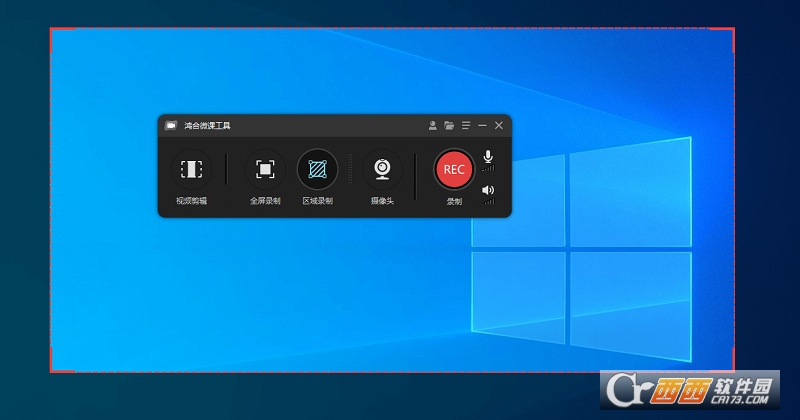The height and width of the screenshot is (420, 800).
Task: Click the bottom-left corner handle of recording area
Action: 63,360
